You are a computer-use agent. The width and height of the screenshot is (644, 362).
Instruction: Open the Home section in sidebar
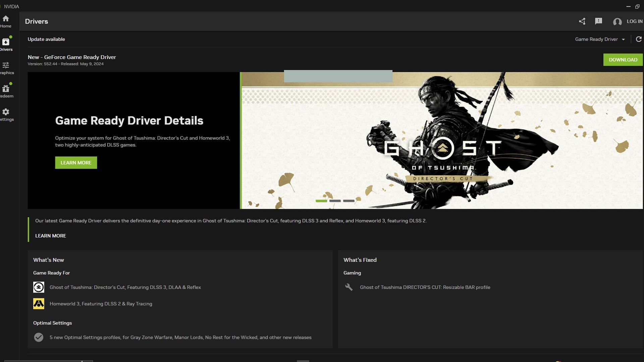click(x=6, y=21)
